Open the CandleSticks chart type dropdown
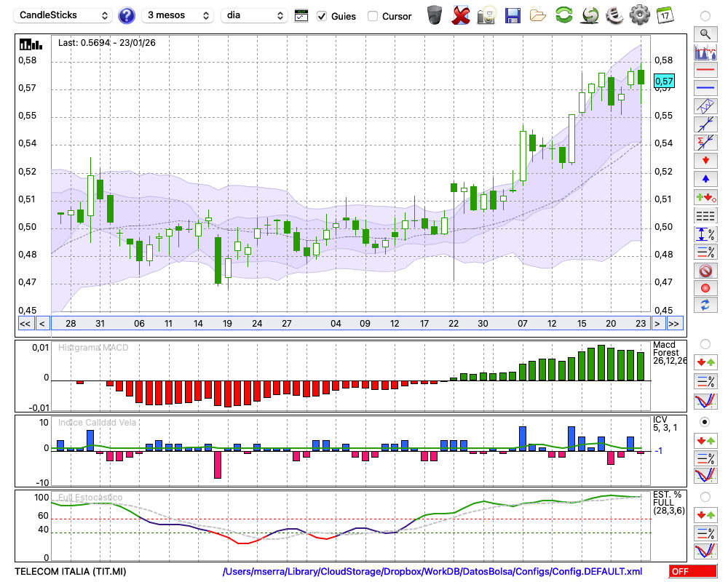 point(64,15)
